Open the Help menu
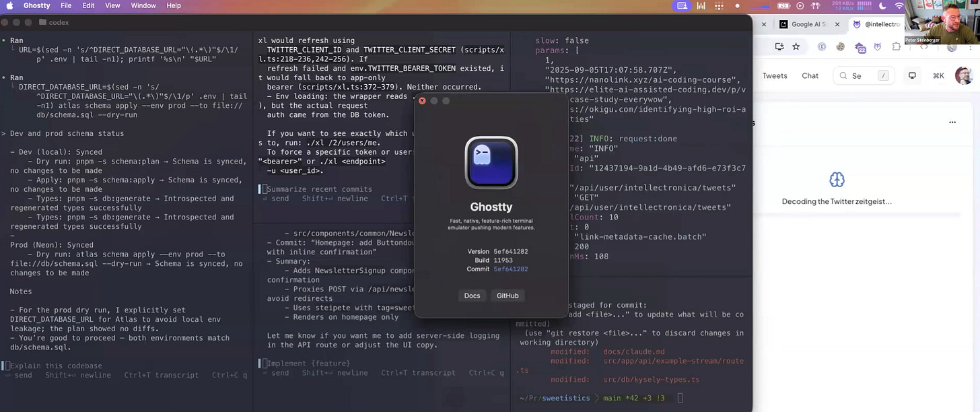The image size is (980, 412). [174, 5]
